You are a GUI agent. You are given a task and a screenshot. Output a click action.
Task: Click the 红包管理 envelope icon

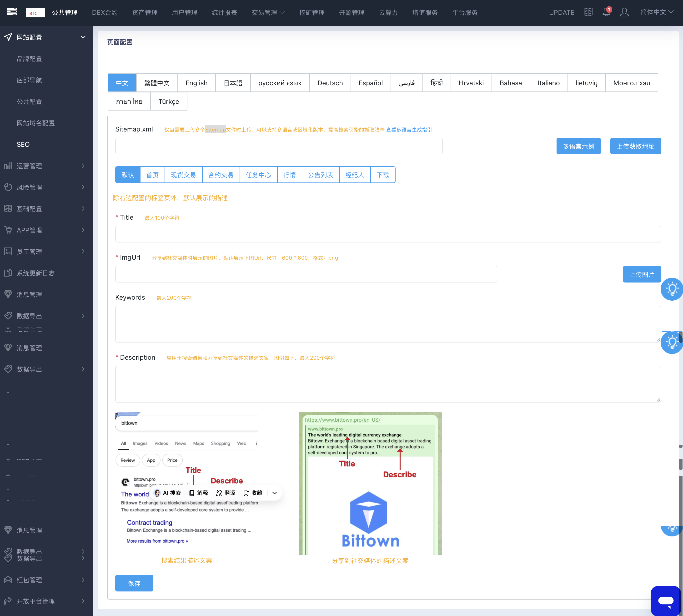click(8, 580)
